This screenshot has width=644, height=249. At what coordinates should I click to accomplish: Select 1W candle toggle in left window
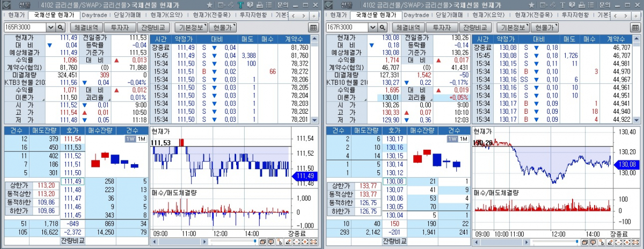(x=130, y=139)
